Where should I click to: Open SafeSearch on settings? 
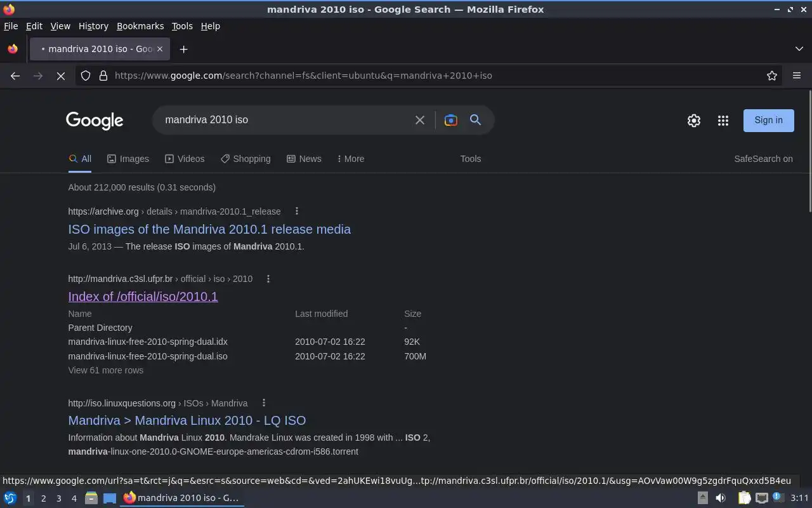tap(763, 159)
